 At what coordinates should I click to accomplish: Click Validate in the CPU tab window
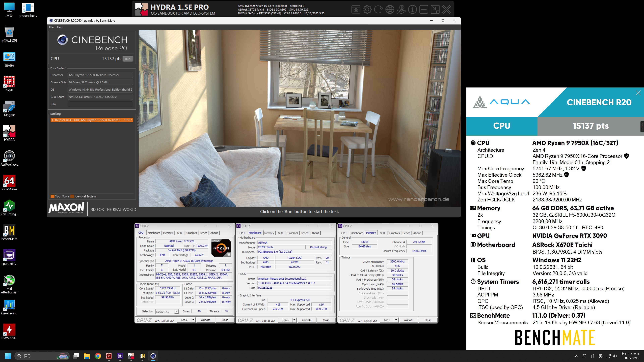pos(205,320)
